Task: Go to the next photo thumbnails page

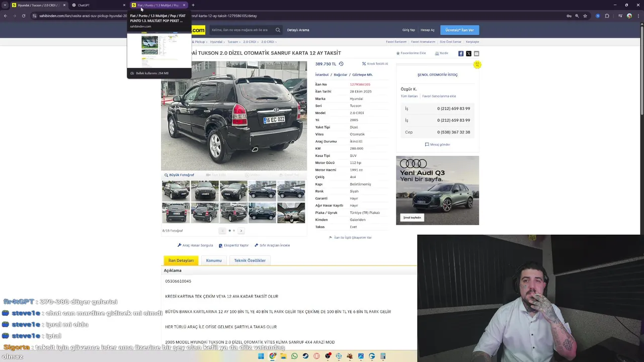Action: pyautogui.click(x=241, y=231)
